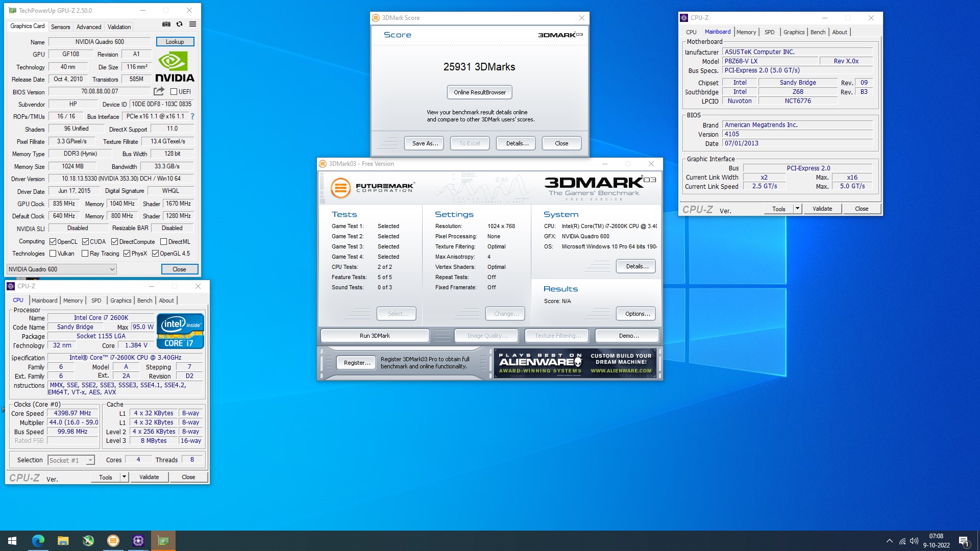
Task: Open Memory tab in CPU-Z Mainboard window
Action: click(x=746, y=32)
